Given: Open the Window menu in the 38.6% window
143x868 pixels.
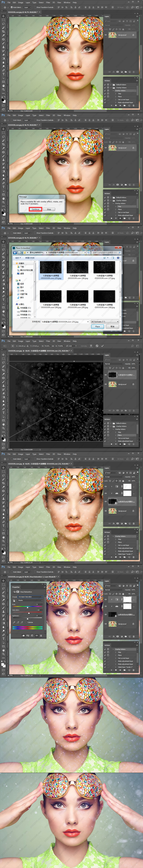Looking at the screenshot, I should point(67,341).
